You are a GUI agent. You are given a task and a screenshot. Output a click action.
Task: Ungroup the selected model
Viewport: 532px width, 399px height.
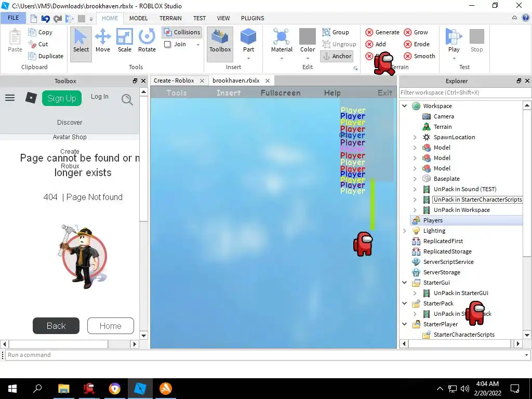339,44
